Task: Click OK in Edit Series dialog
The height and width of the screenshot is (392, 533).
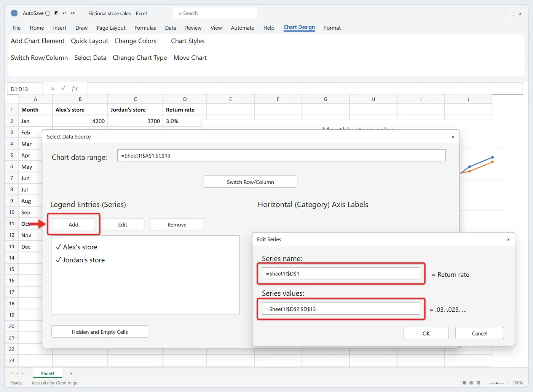Action: tap(426, 333)
